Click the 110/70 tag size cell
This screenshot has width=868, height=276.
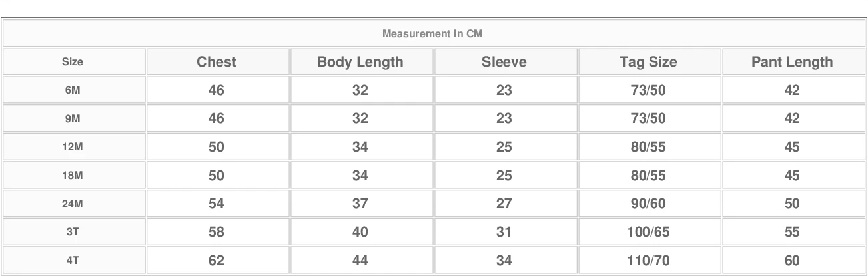click(x=648, y=261)
